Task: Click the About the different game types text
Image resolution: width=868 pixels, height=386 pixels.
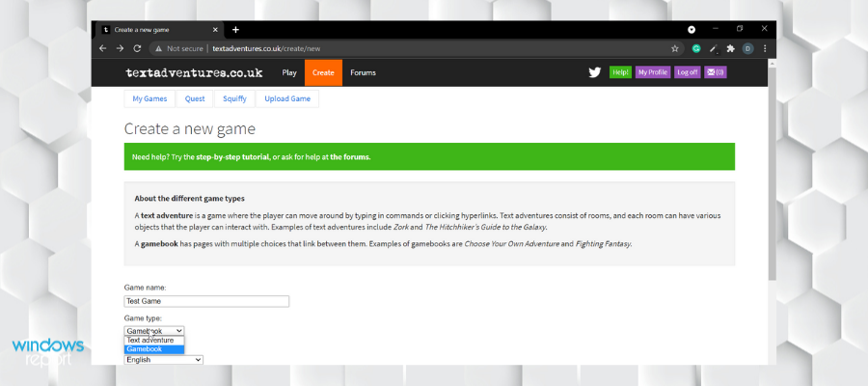Action: coord(189,198)
